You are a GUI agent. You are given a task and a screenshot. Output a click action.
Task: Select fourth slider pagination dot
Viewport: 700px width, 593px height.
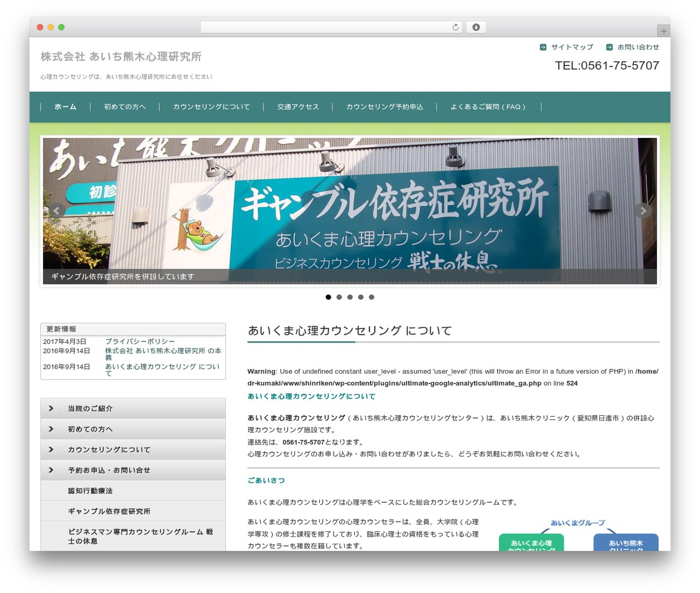(360, 297)
